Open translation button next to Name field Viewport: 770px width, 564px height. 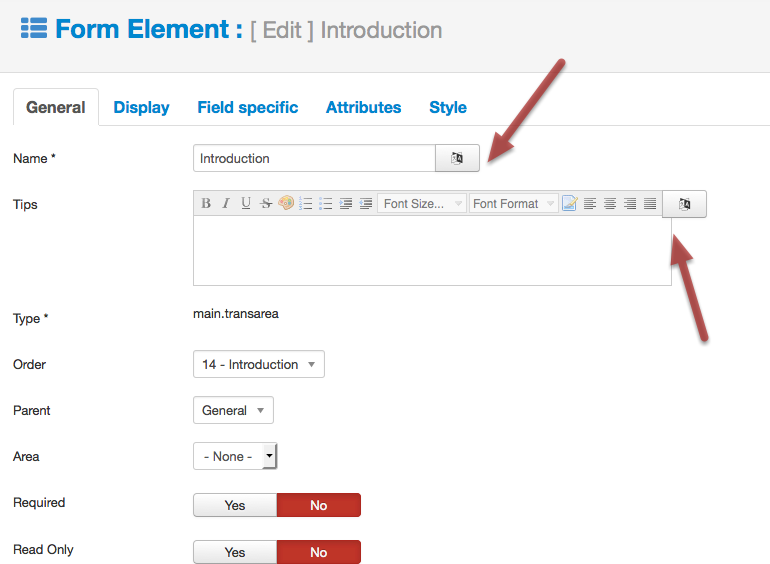pos(457,158)
